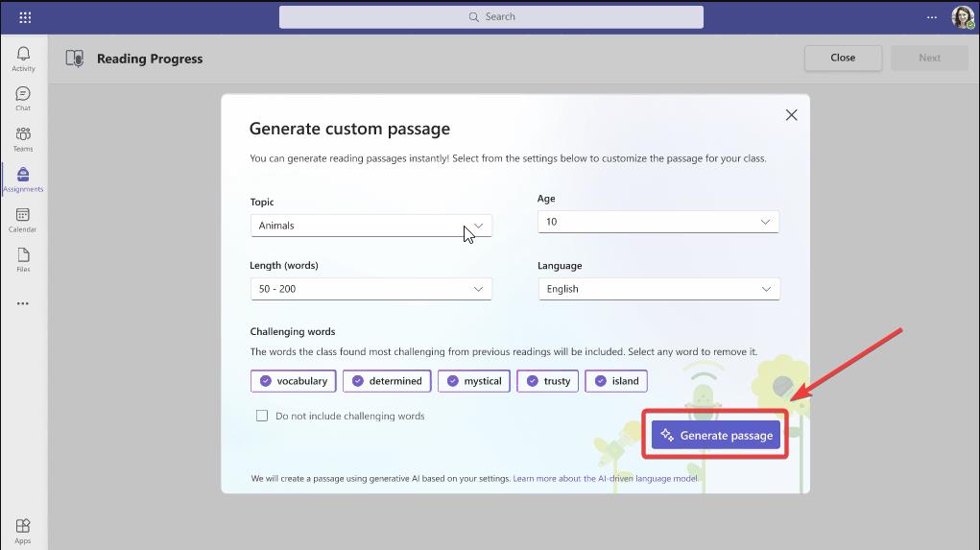Viewport: 980px width, 550px height.
Task: Deselect the challenging word island
Action: (x=616, y=381)
